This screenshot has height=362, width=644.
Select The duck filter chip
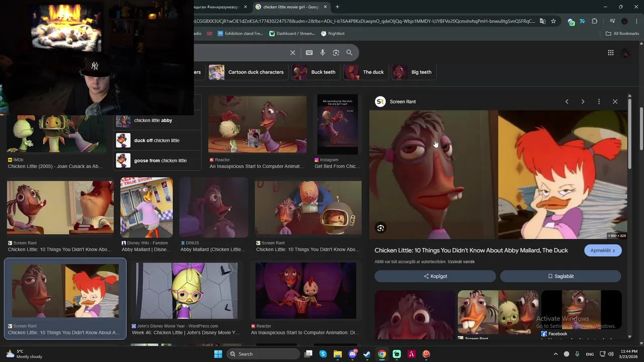tap(366, 72)
